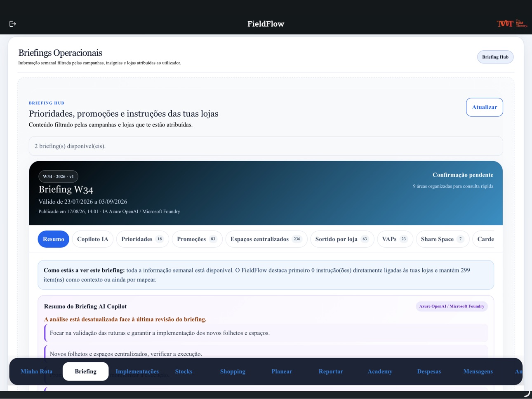Click the FieldFlow app title
The height and width of the screenshot is (399, 532).
(x=266, y=24)
